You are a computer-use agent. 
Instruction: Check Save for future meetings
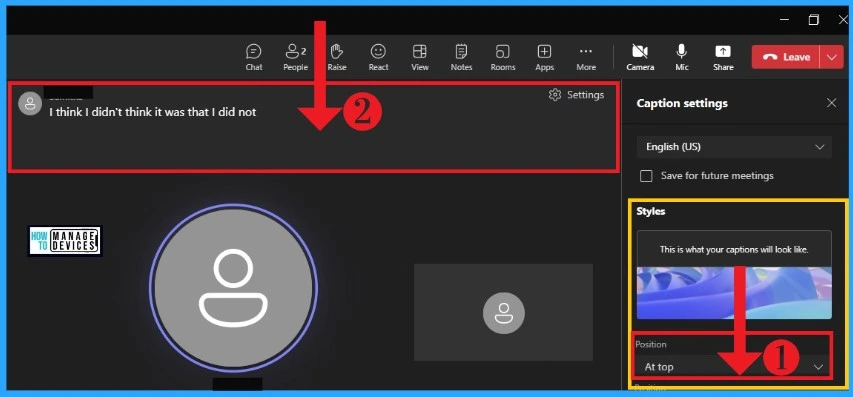646,176
